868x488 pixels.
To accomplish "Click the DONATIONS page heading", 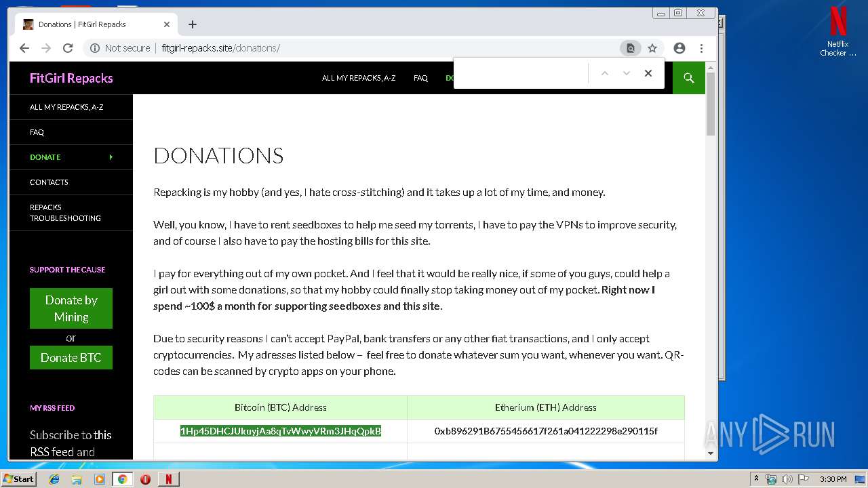I will tap(218, 156).
